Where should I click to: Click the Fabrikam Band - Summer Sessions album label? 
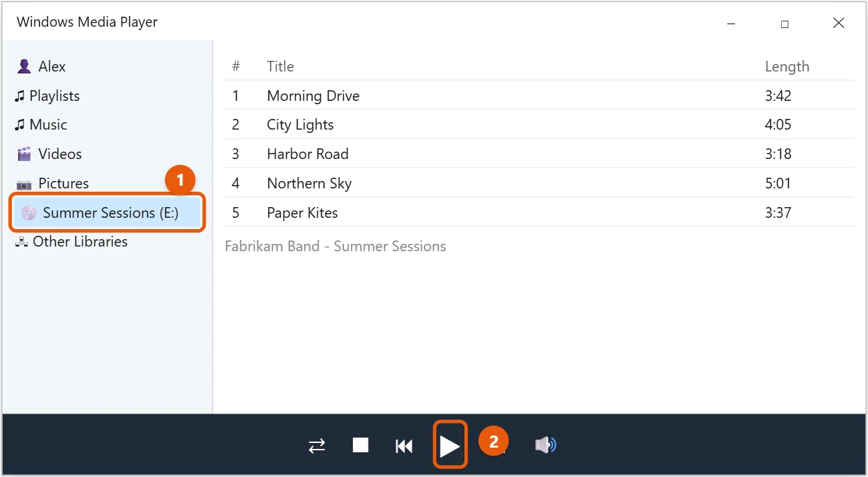pyautogui.click(x=335, y=246)
